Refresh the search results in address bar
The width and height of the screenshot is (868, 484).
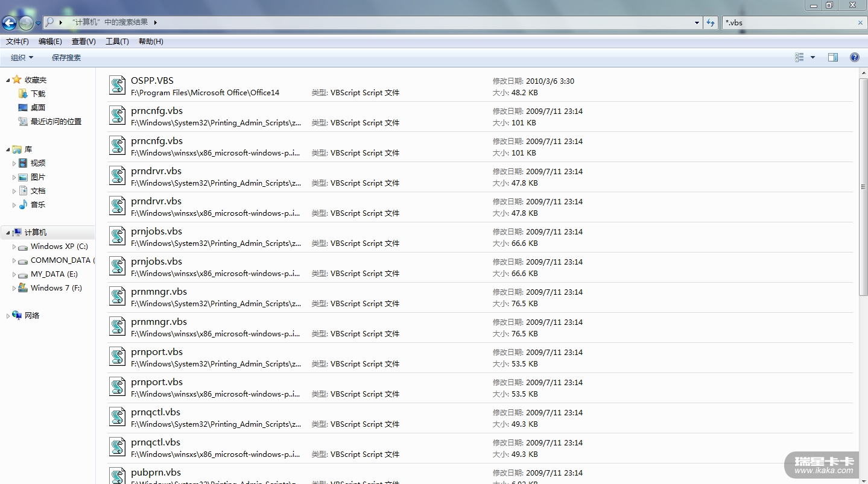[711, 22]
